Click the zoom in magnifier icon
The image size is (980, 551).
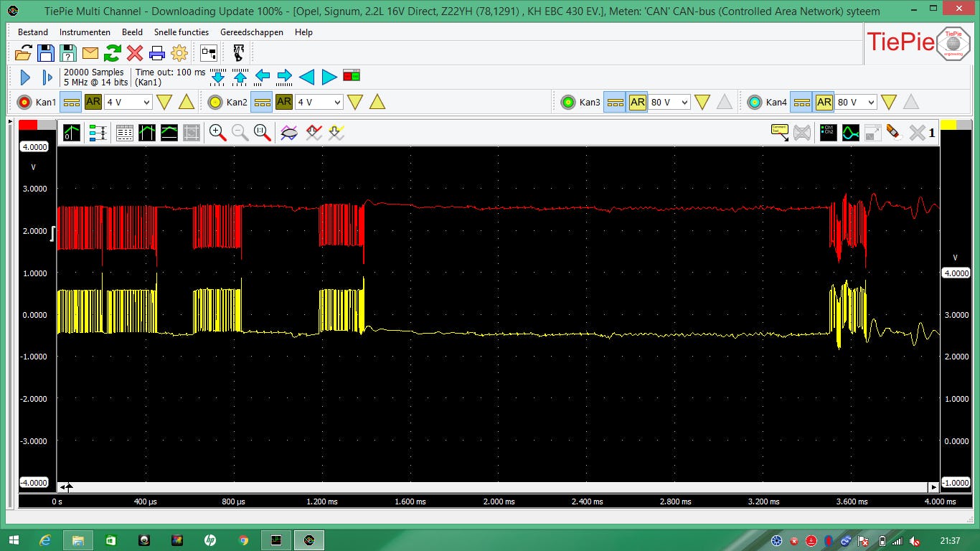(x=217, y=132)
